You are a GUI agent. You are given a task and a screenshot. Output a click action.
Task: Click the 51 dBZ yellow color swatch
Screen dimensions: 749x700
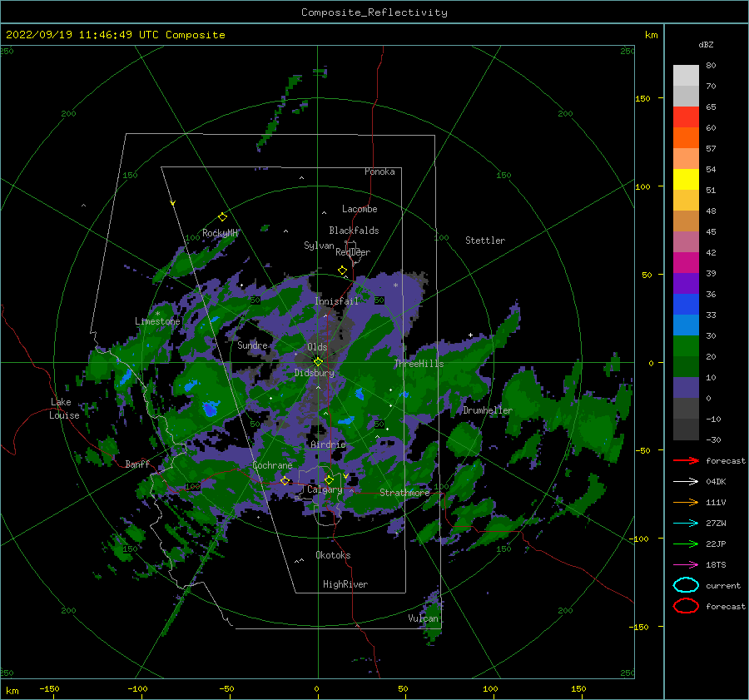click(686, 179)
